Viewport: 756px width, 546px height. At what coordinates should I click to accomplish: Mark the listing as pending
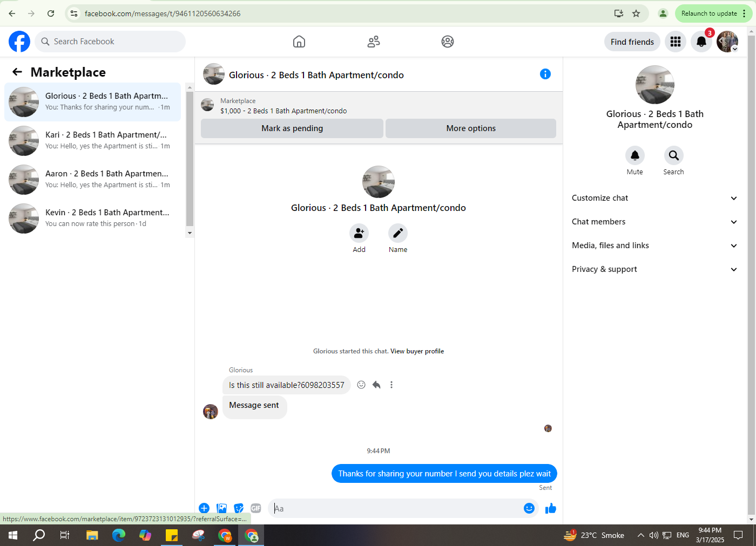tap(292, 128)
